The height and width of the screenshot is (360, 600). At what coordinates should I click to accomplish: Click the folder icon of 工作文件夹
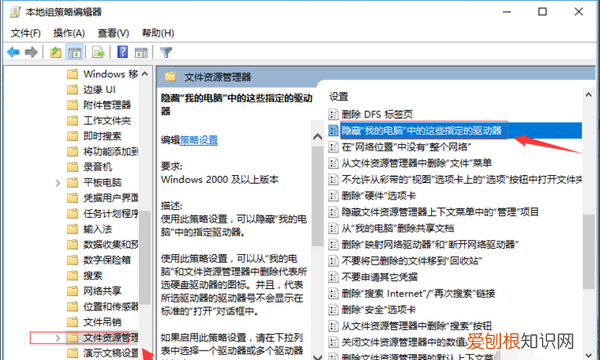pos(72,121)
